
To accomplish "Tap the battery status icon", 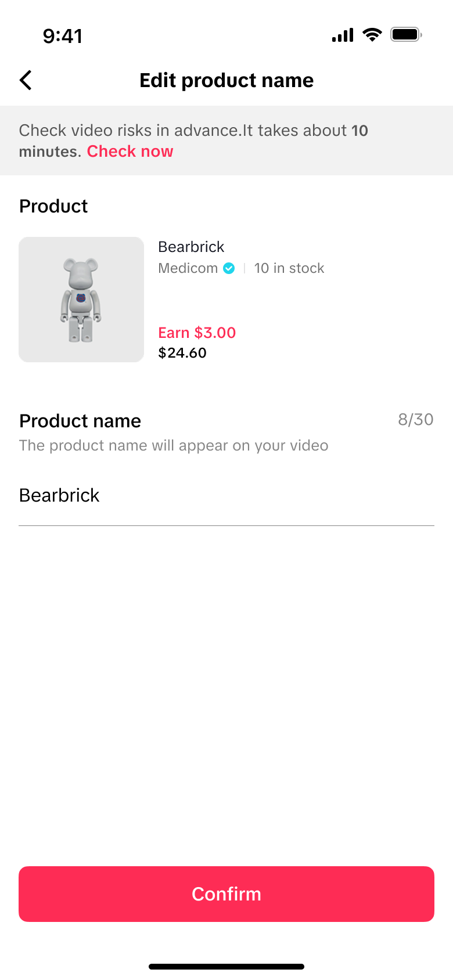I will click(x=405, y=35).
